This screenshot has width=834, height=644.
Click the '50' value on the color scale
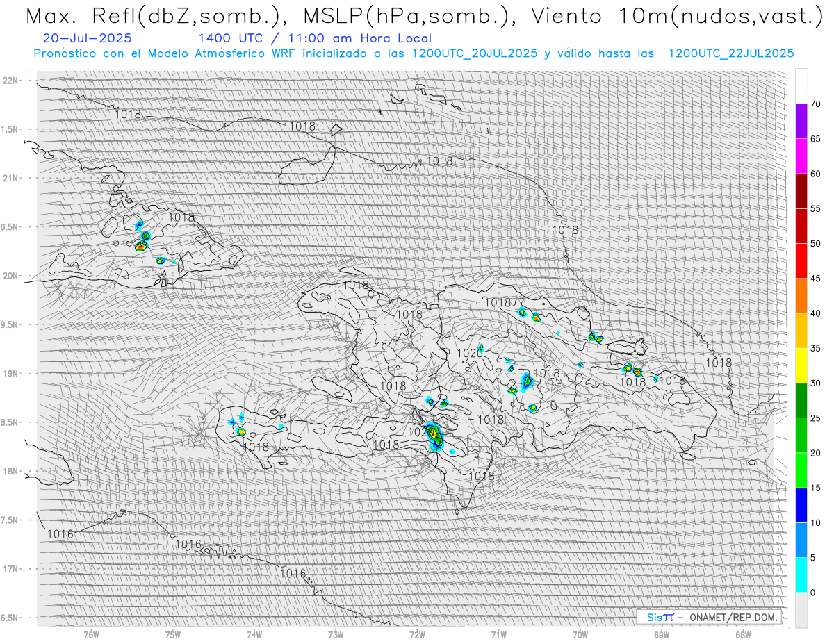[x=815, y=244]
